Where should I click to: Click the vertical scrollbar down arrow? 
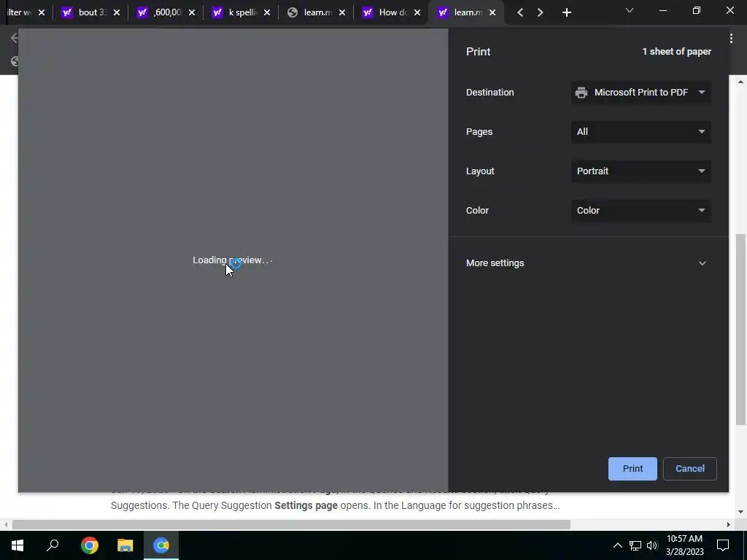(x=740, y=513)
